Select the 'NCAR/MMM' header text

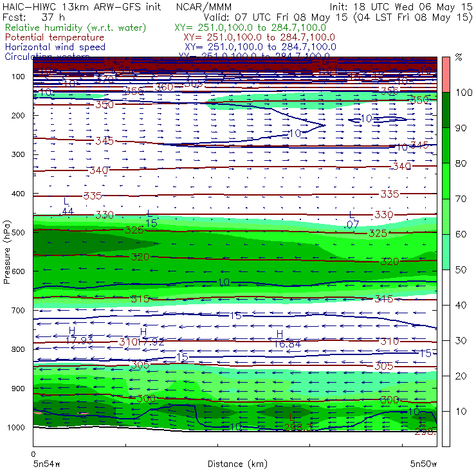tap(204, 6)
